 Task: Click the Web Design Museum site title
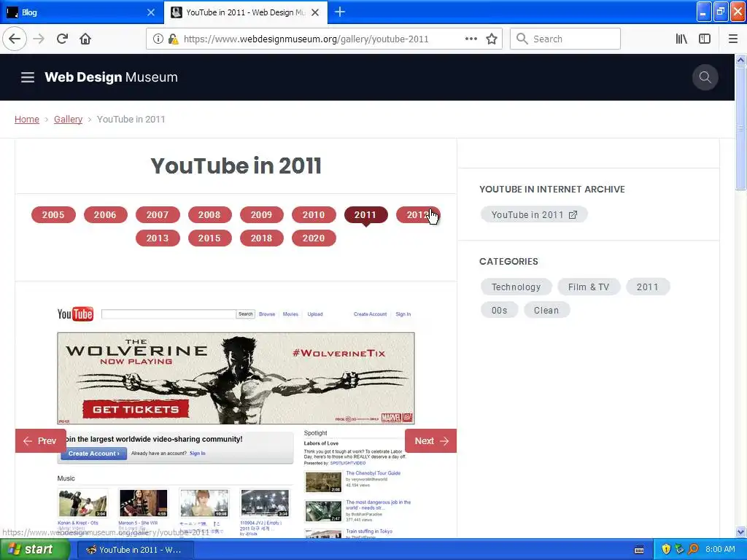tap(111, 77)
